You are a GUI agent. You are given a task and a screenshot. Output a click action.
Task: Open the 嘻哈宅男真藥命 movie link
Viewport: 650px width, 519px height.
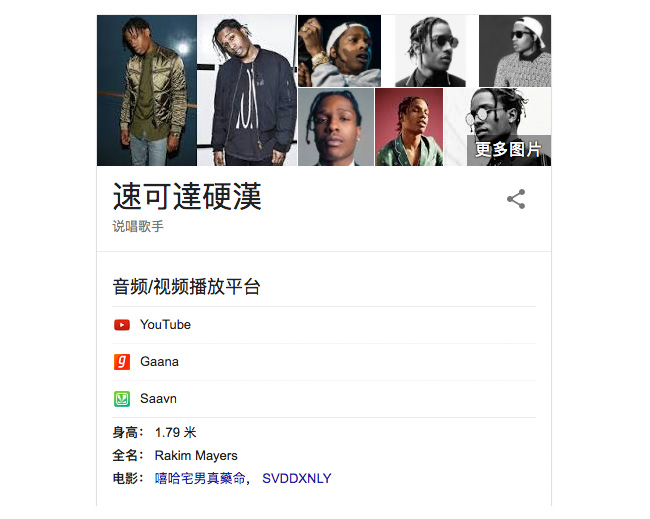[x=200, y=478]
